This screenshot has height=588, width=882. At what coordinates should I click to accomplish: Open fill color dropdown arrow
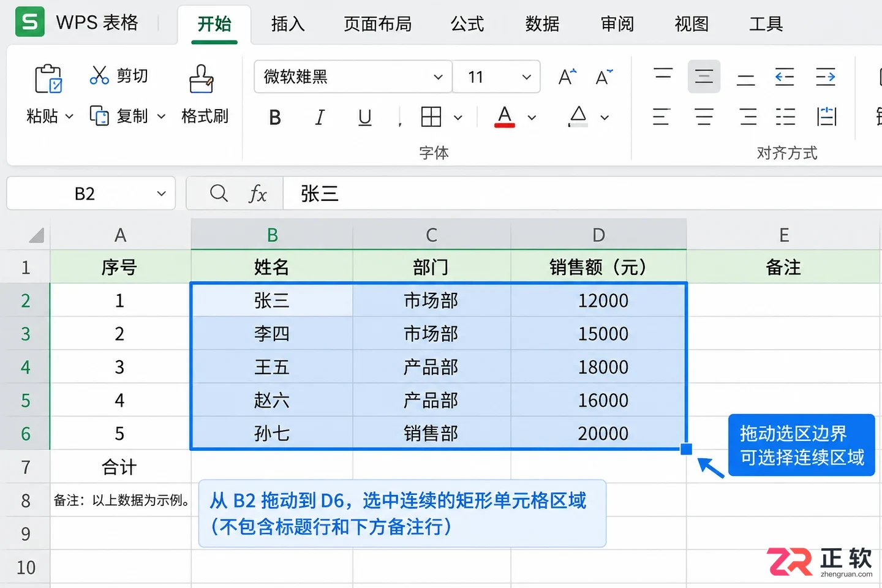pos(605,117)
